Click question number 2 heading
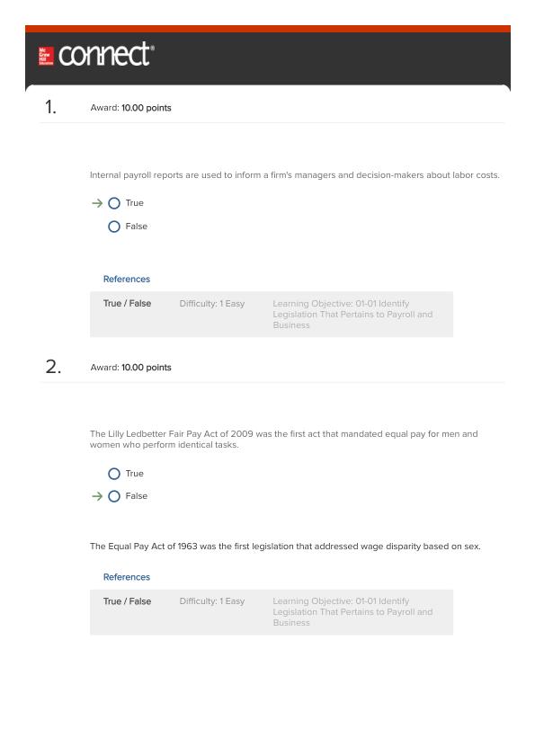 click(53, 367)
